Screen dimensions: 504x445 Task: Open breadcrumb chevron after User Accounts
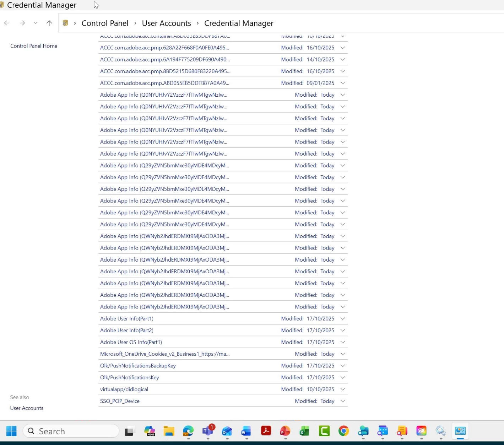(198, 23)
